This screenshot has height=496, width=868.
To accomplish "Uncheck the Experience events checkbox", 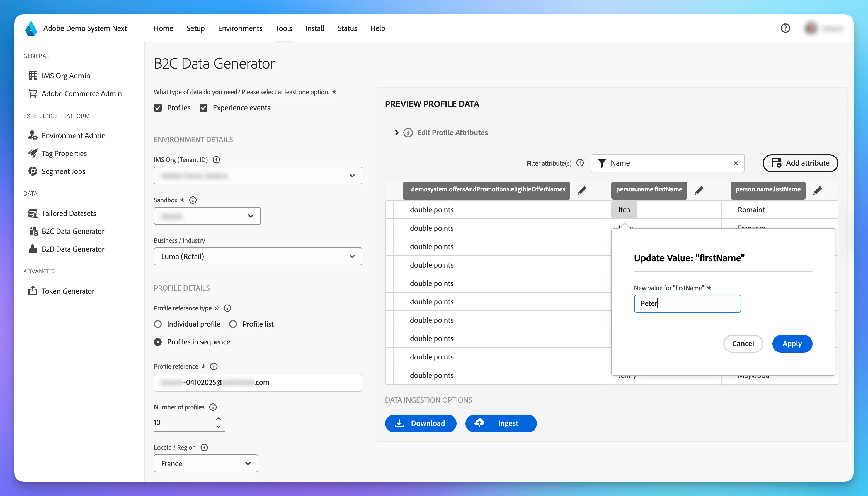I will (203, 108).
